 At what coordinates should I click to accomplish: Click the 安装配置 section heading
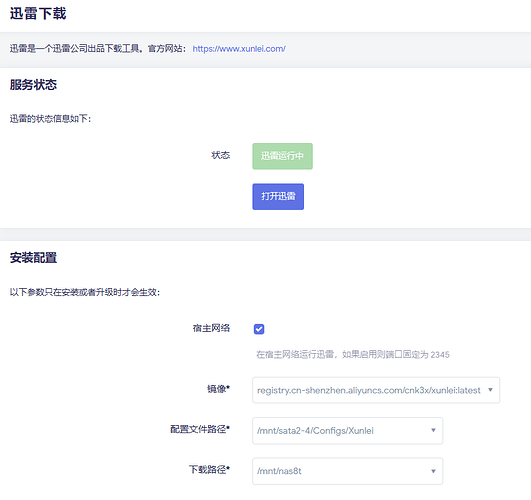[x=33, y=258]
